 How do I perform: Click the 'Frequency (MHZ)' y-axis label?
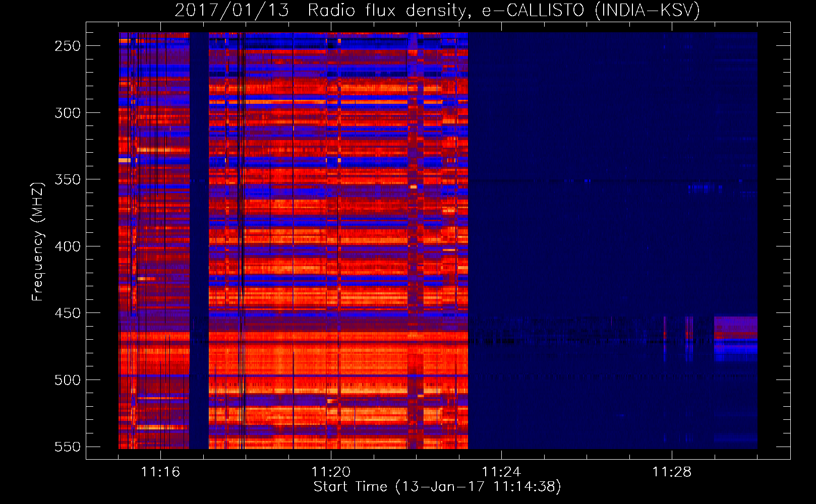(x=38, y=241)
